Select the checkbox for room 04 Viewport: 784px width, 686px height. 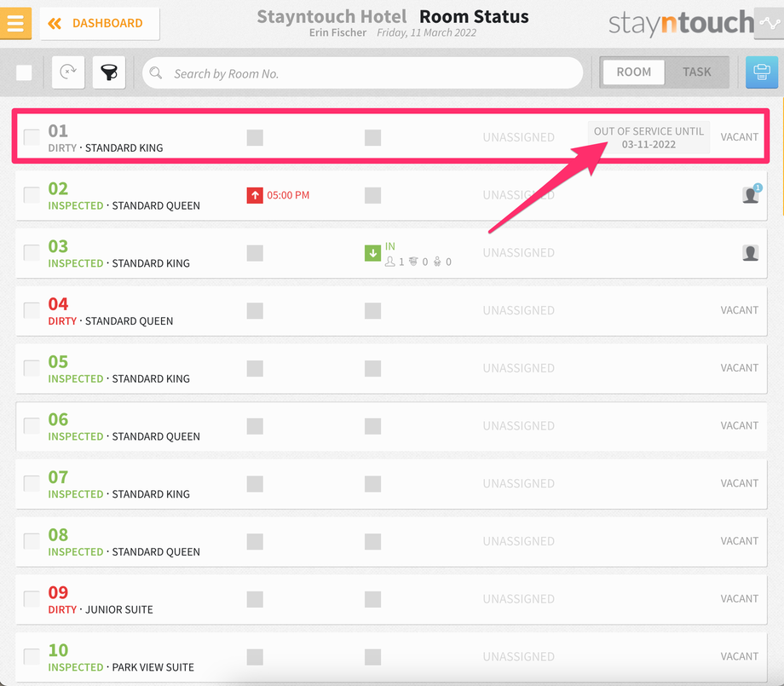tap(32, 310)
